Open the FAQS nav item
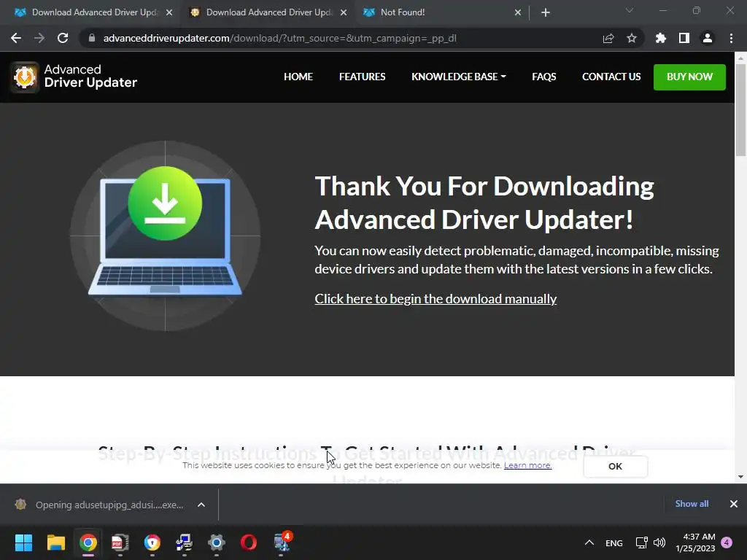 click(x=543, y=77)
